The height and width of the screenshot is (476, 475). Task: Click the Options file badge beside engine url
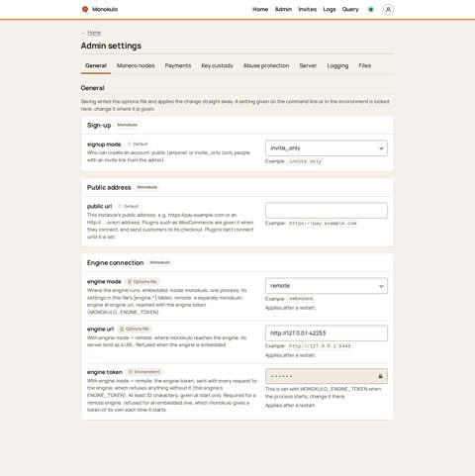pos(135,329)
